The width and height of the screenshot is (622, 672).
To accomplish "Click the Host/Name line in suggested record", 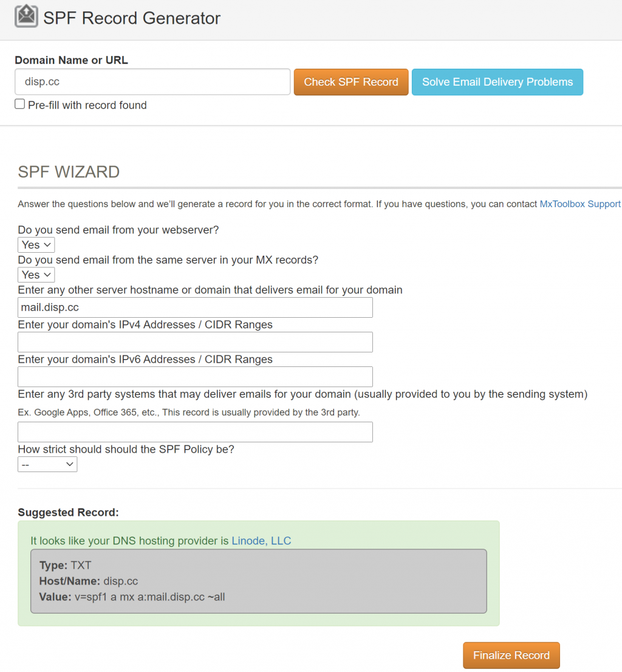I will (x=89, y=581).
